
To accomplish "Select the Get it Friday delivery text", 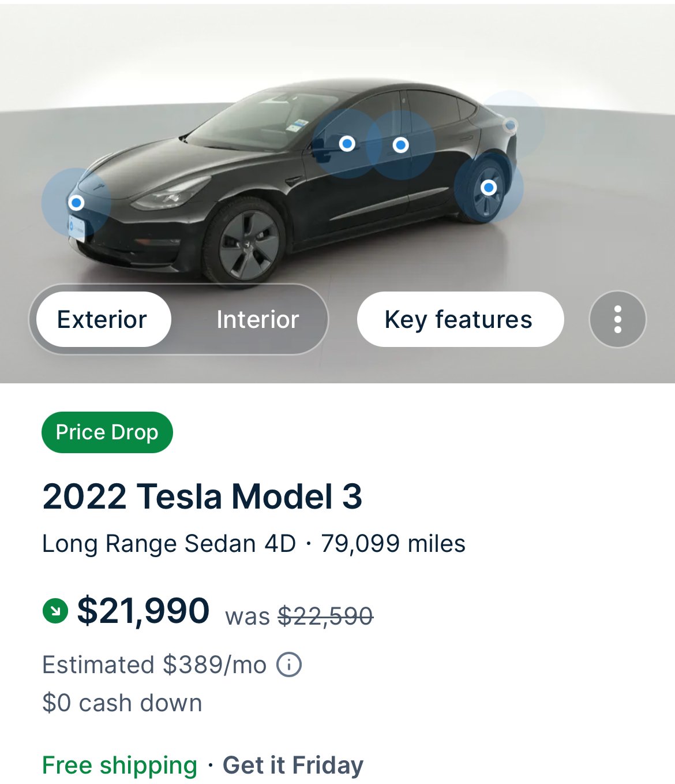I will pos(293,765).
